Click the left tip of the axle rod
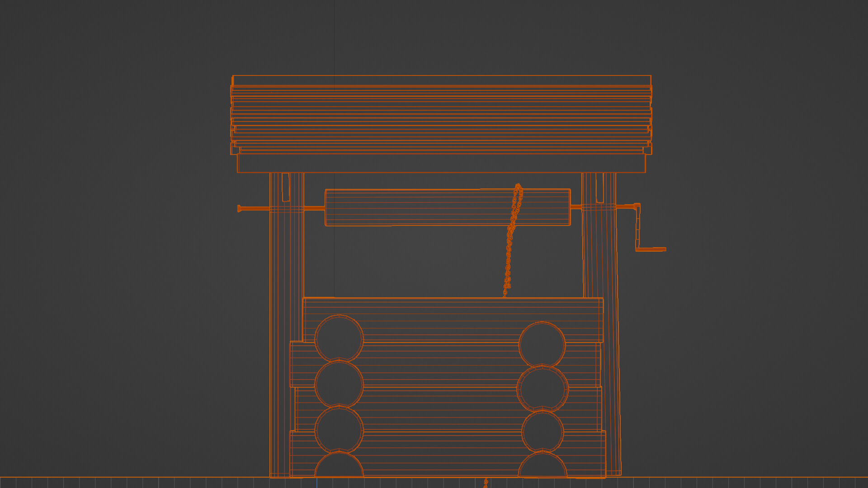 [x=240, y=208]
